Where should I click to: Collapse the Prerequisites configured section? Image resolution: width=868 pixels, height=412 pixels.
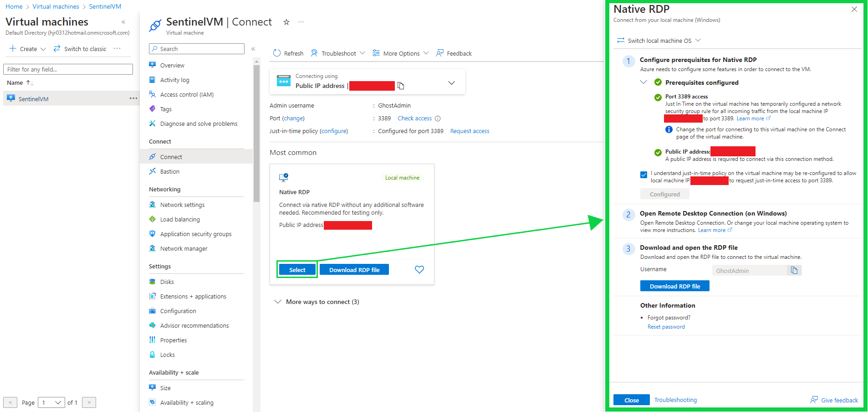click(643, 82)
